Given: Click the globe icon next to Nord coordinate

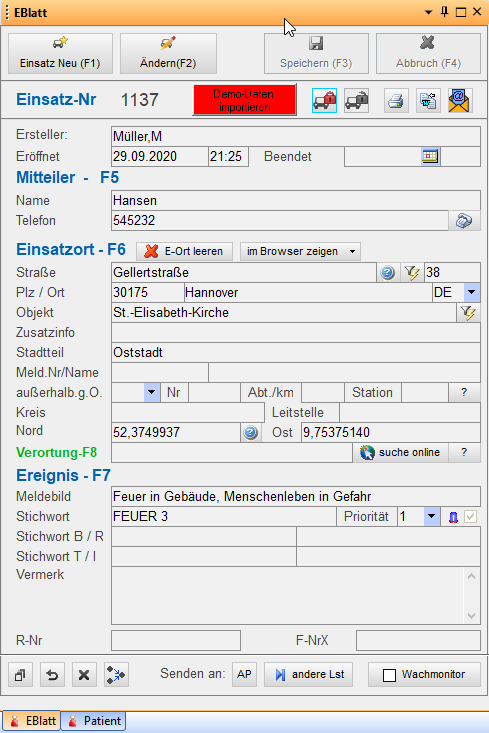Looking at the screenshot, I should [x=251, y=432].
